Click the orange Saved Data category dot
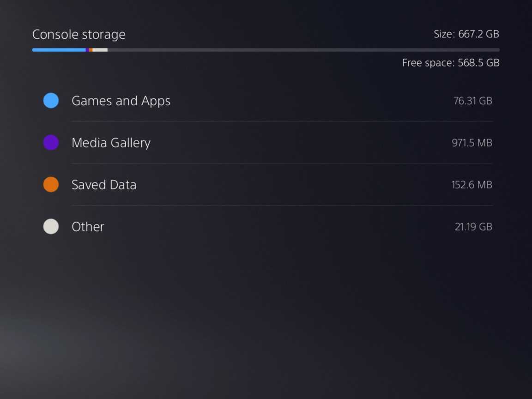Viewport: 532px width, 399px height. tap(51, 184)
